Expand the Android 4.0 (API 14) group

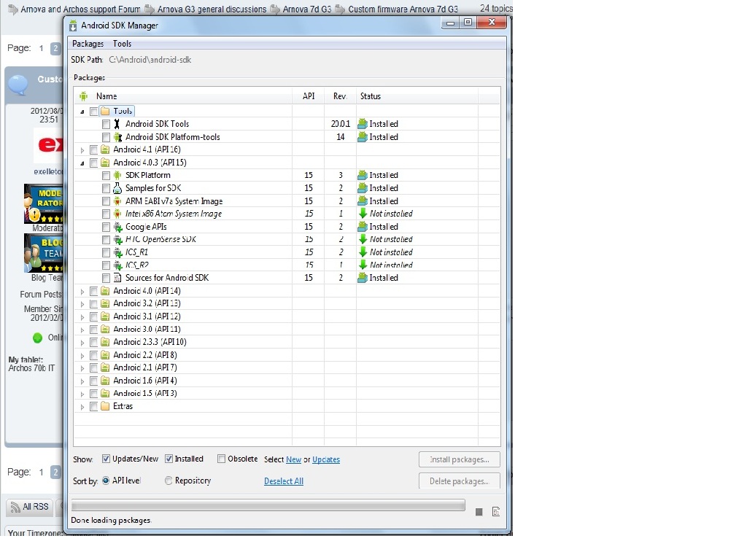click(82, 292)
